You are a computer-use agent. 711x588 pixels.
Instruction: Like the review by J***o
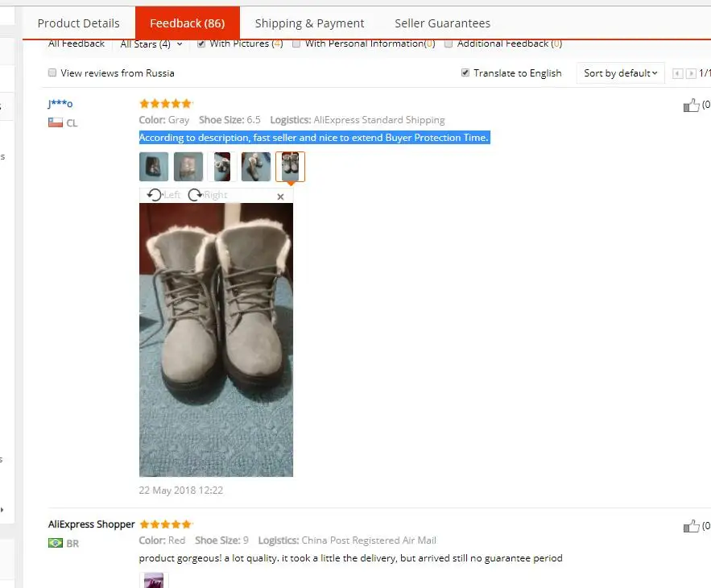coord(692,106)
